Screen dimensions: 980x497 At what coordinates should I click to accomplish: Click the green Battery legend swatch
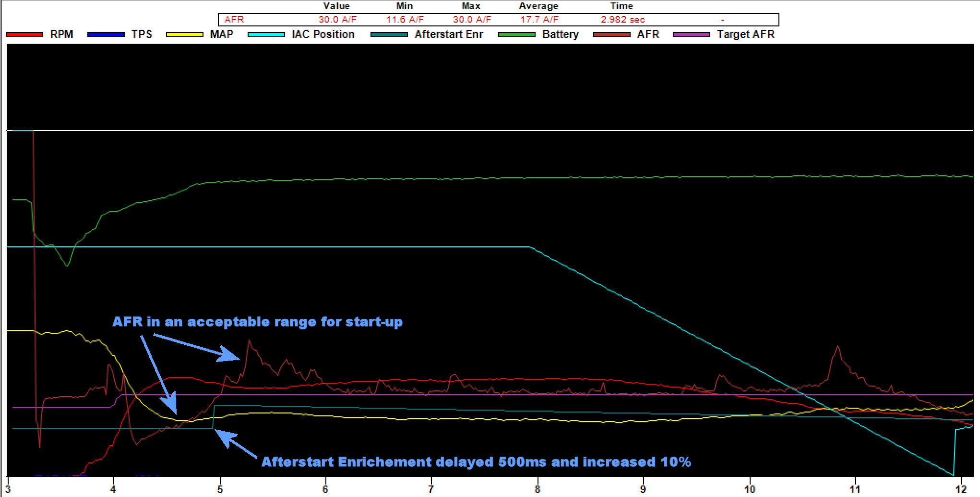517,35
